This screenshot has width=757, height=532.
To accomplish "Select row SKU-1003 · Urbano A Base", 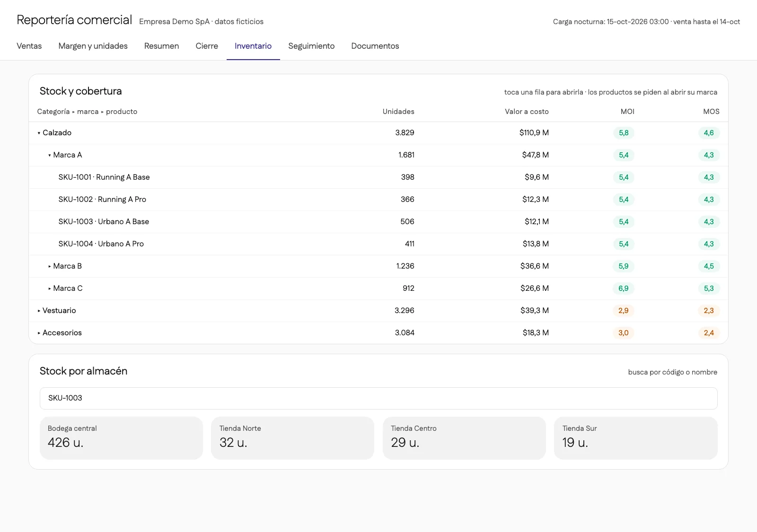I will (378, 222).
